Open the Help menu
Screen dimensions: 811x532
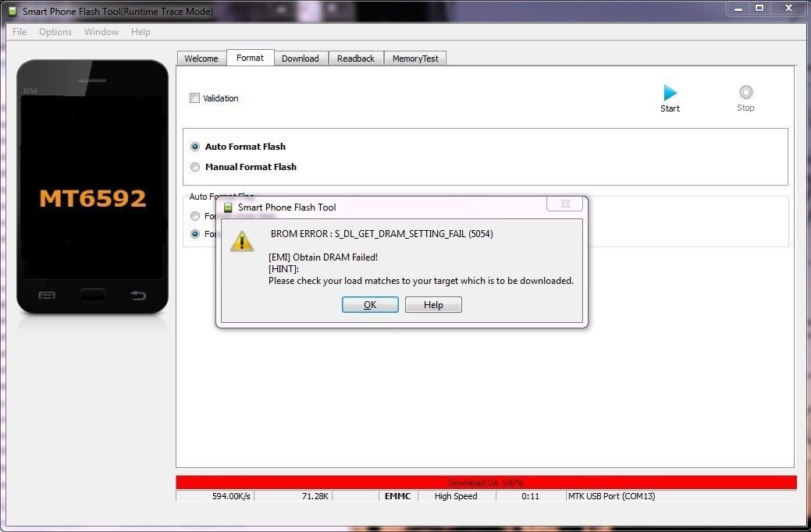(141, 31)
